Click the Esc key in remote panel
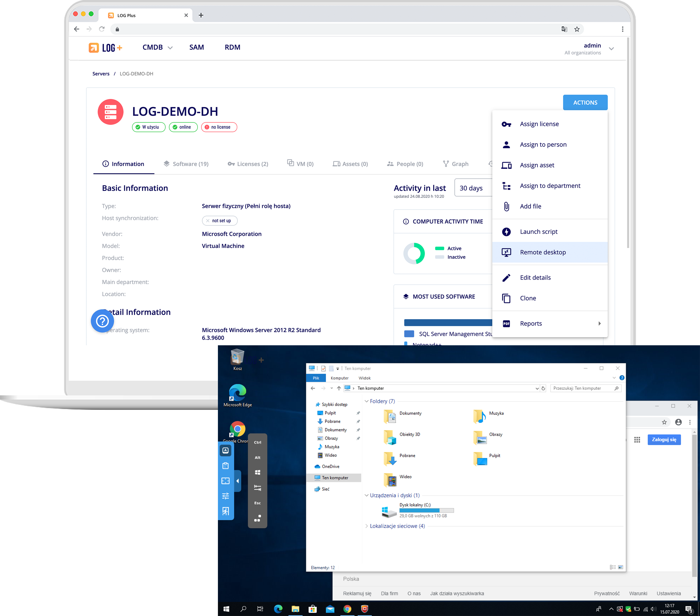700x616 pixels. click(x=258, y=503)
